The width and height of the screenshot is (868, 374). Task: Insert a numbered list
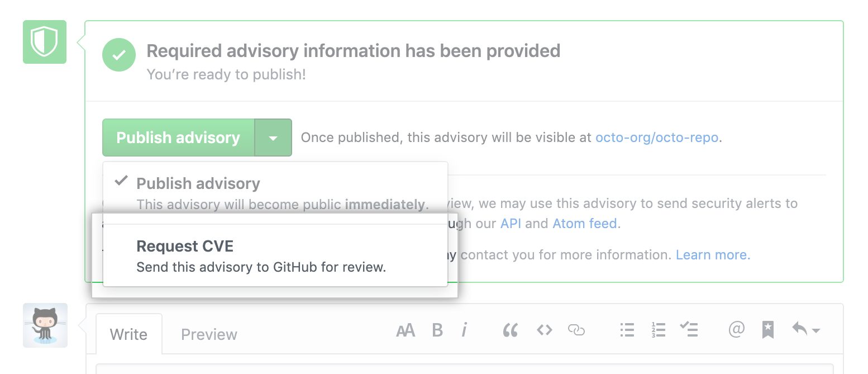click(659, 330)
